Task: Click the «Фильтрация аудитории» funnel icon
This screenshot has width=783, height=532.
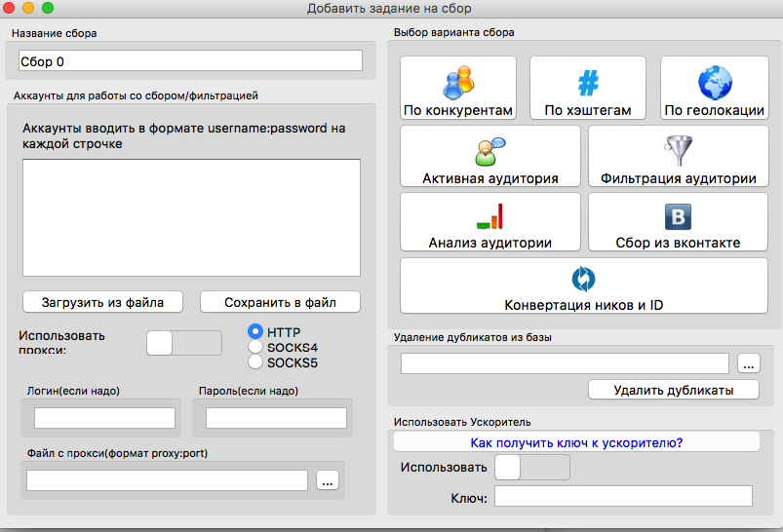Action: [678, 150]
